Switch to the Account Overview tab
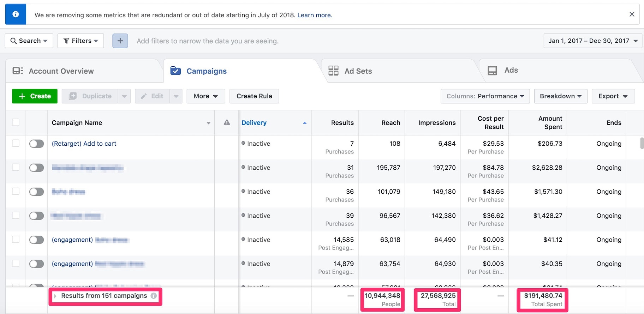This screenshot has width=644, height=314. click(61, 71)
